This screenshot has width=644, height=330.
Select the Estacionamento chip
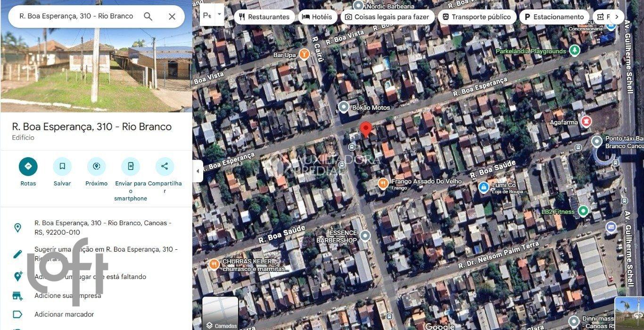tap(554, 17)
